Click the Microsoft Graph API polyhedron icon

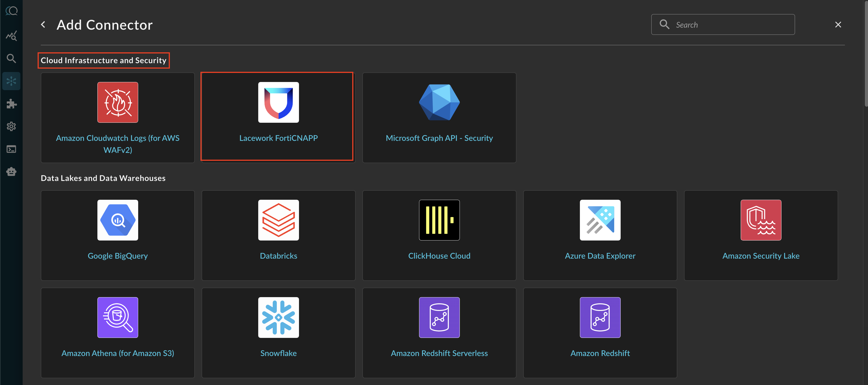point(439,102)
